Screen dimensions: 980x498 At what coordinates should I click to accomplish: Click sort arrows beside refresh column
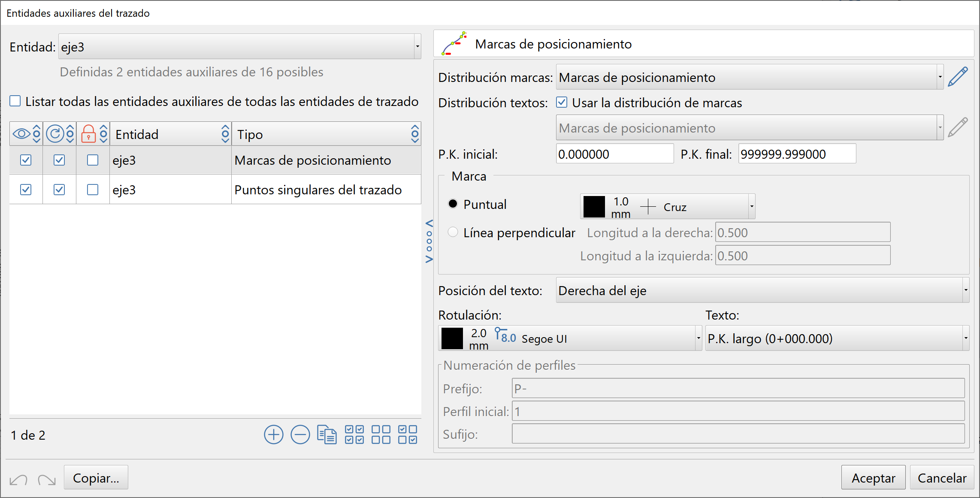pos(70,134)
